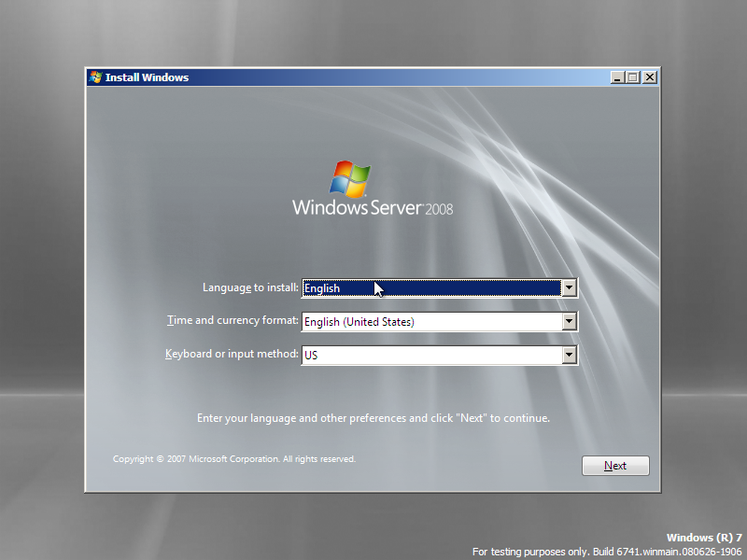Open the 'Language to install' dropdown arrow
Viewport: 747px width, 560px height.
pyautogui.click(x=569, y=287)
